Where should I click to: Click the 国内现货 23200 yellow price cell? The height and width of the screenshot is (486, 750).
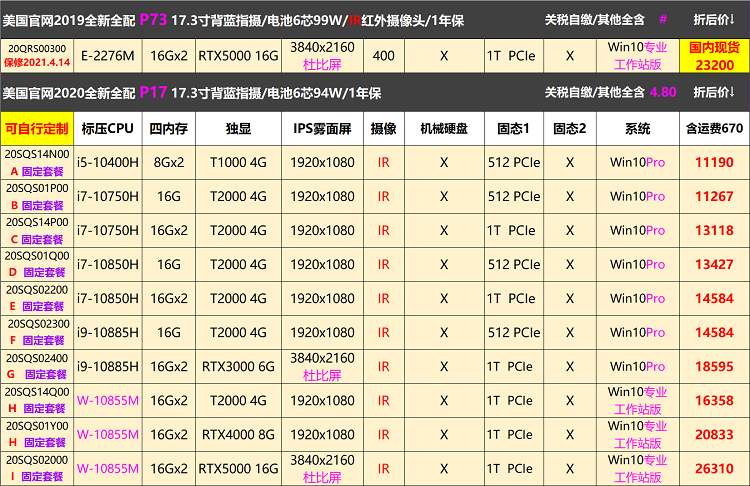click(x=714, y=56)
